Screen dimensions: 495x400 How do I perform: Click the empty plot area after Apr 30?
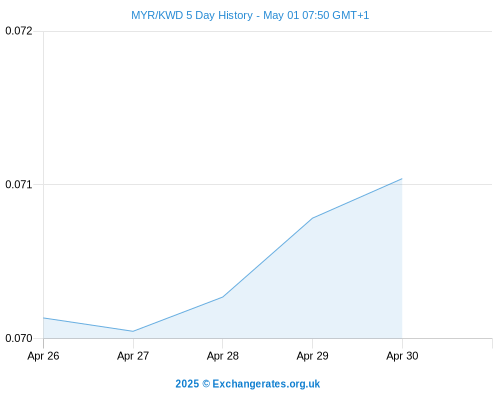click(x=447, y=260)
